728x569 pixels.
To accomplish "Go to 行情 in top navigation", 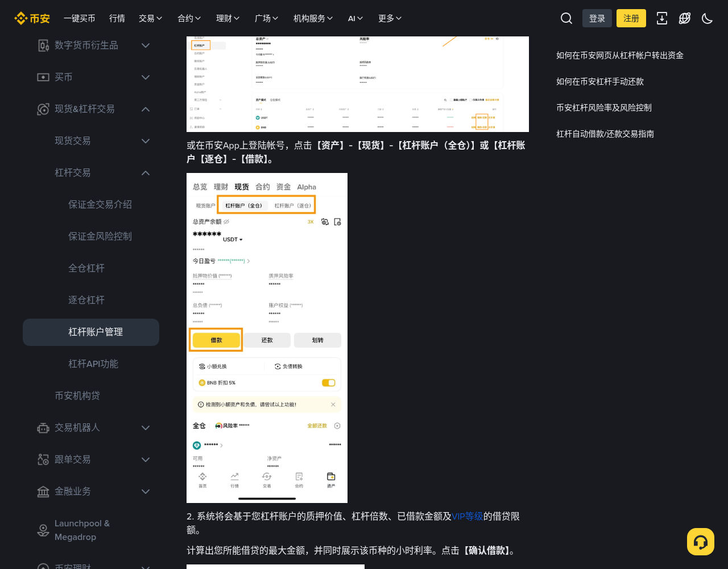I will [117, 18].
